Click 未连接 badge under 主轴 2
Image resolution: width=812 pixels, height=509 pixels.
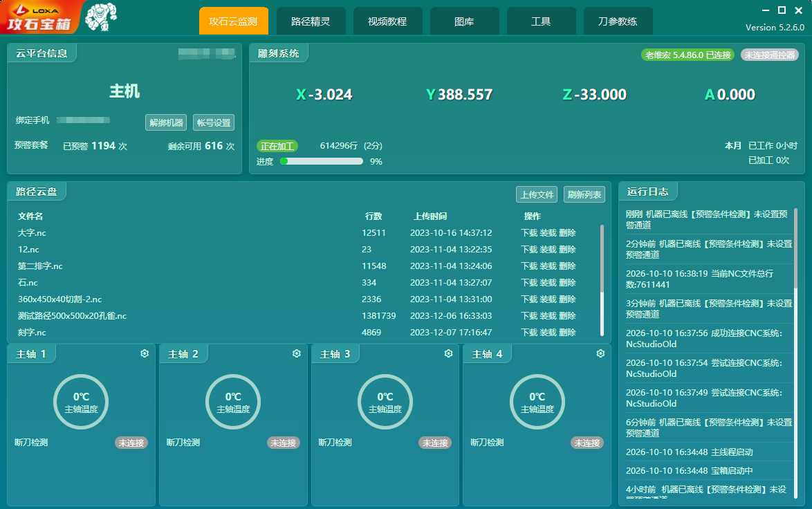[x=284, y=443]
